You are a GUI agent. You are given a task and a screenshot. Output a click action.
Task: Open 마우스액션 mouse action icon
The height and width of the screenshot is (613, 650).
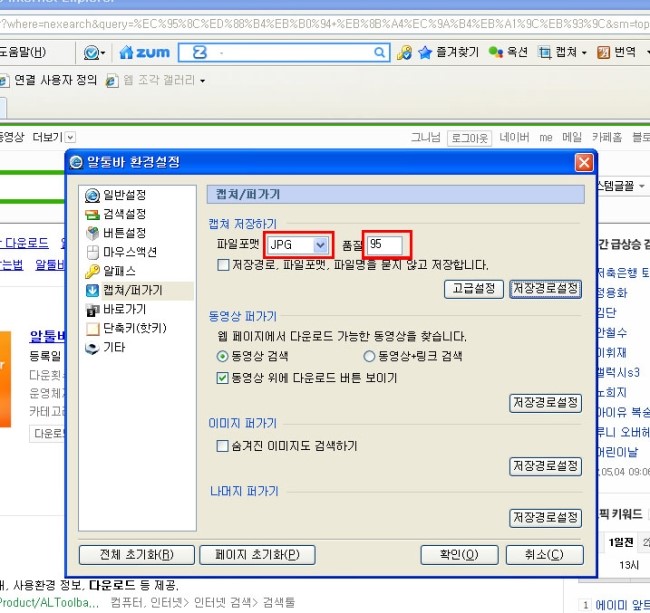point(93,253)
